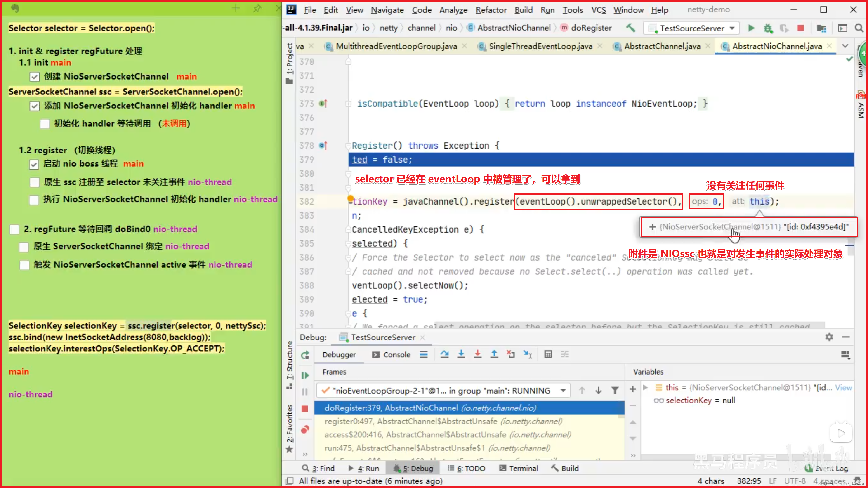Switch to the SingleThreadEventLoop.java tab

coord(540,46)
